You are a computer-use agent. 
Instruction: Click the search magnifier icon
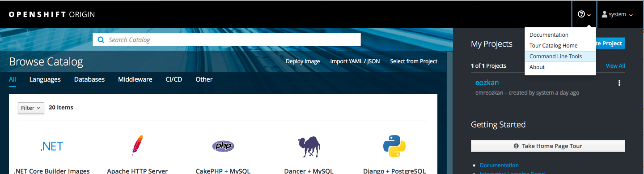101,39
